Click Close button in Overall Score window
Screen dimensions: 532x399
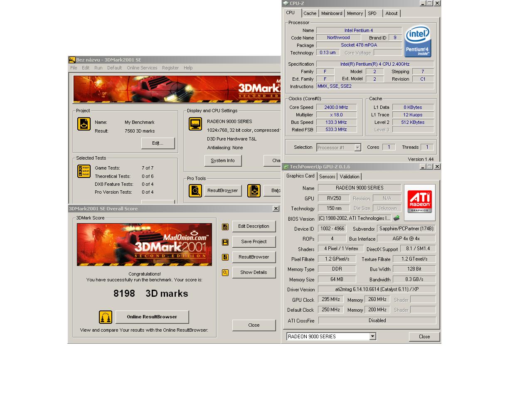[x=254, y=325]
